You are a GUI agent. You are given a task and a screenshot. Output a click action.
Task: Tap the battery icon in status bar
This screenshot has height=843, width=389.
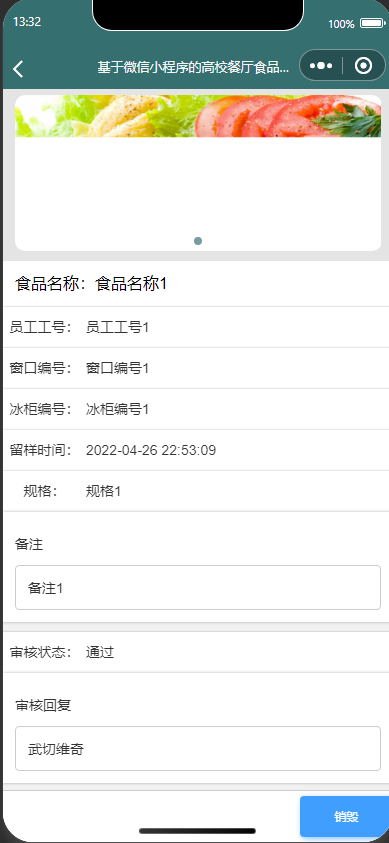(371, 24)
